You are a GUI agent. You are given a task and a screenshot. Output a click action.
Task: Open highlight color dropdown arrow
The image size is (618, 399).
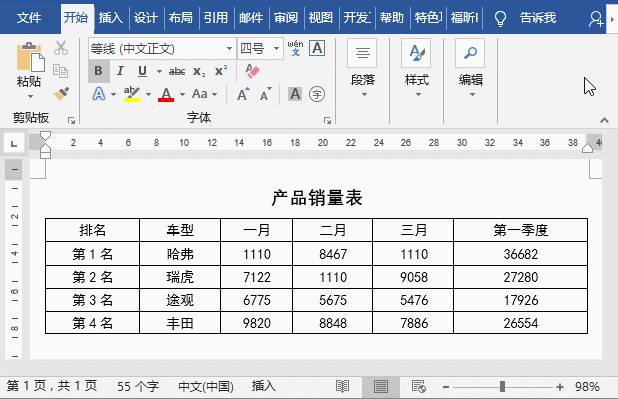[148, 95]
